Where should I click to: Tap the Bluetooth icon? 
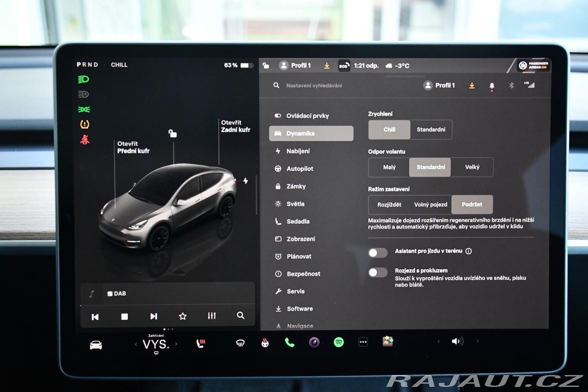click(x=511, y=85)
